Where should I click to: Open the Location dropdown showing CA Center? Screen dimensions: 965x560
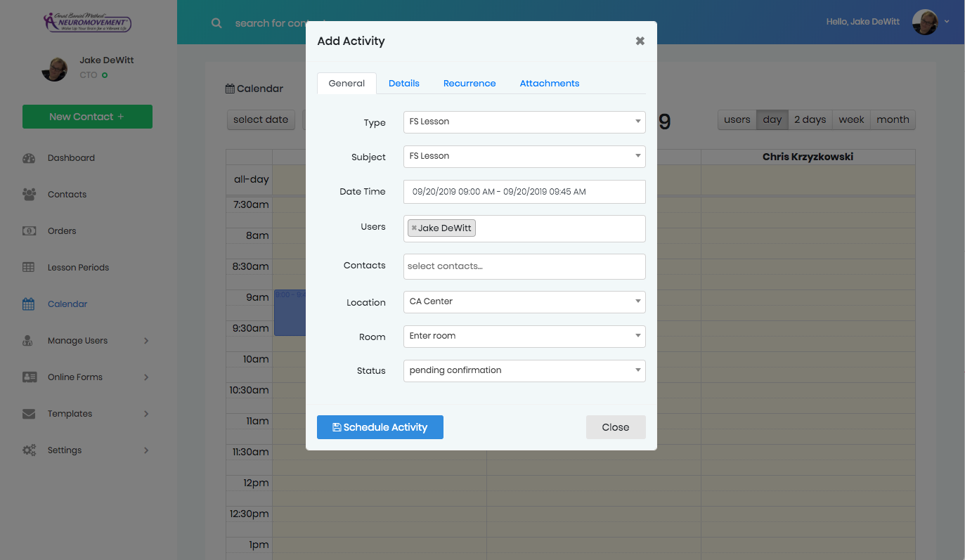click(x=524, y=302)
